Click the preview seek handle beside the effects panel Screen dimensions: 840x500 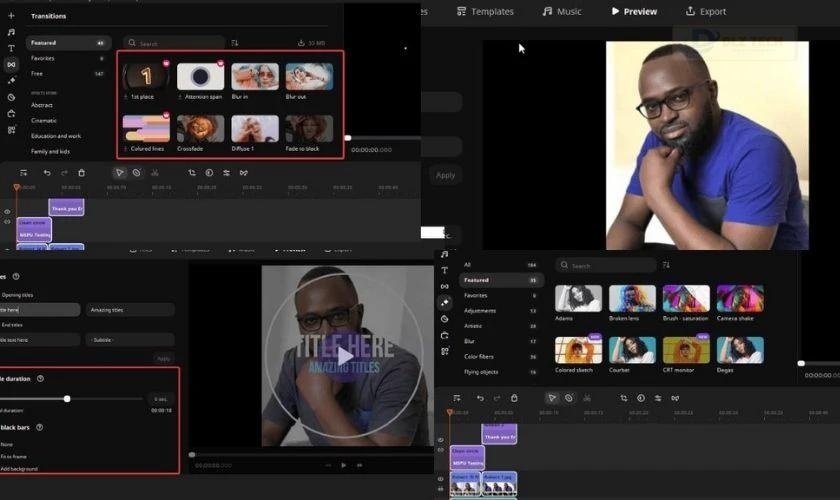click(801, 363)
